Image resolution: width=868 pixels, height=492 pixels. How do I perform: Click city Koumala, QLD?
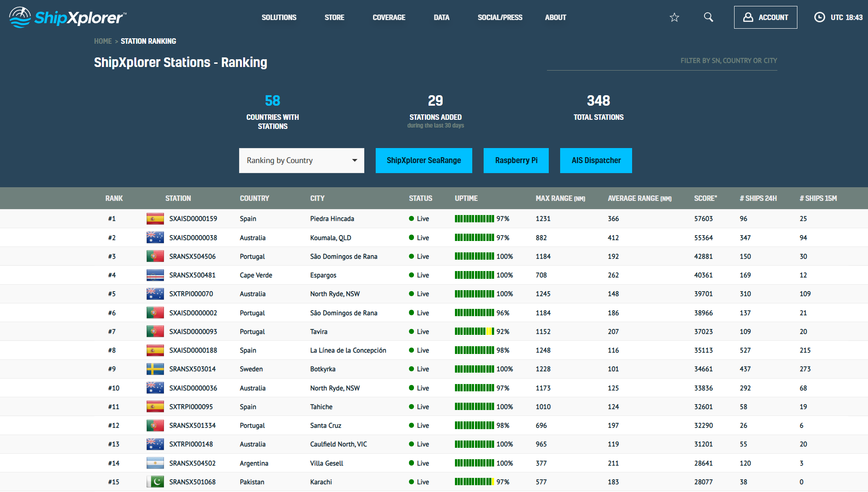(x=331, y=238)
